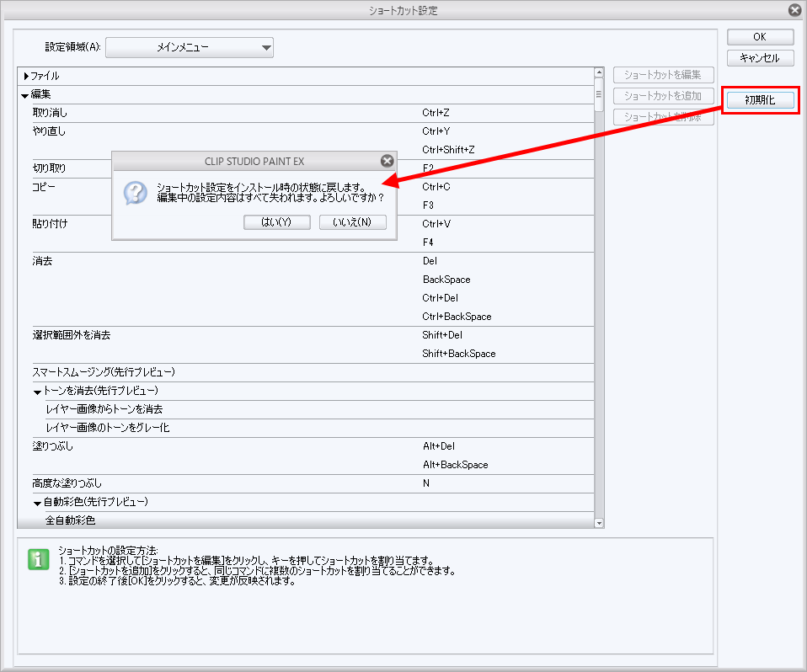Image resolution: width=807 pixels, height=672 pixels.
Task: Click the 初期化 button
Action: [x=760, y=100]
